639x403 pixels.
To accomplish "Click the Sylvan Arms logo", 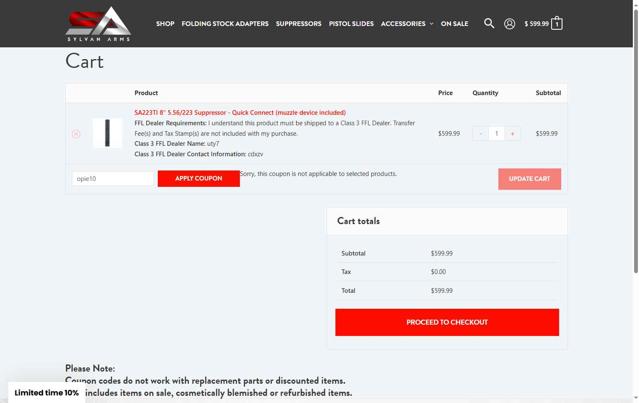I will [x=98, y=24].
